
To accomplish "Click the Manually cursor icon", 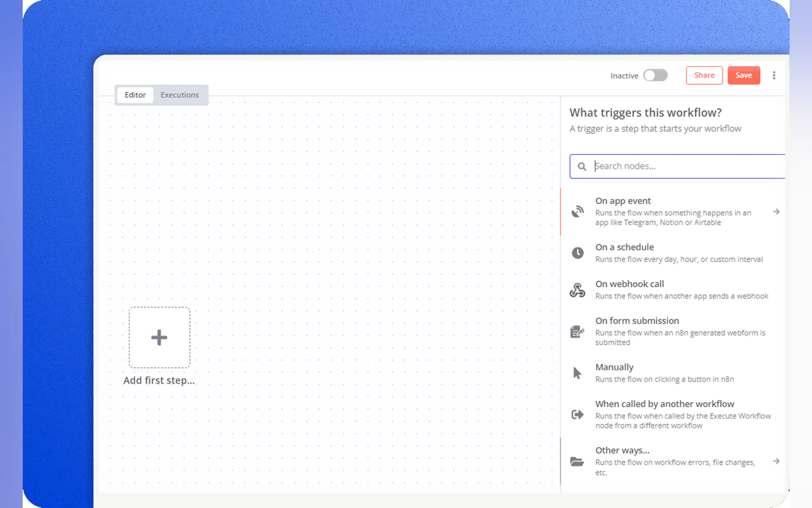I will coord(577,373).
